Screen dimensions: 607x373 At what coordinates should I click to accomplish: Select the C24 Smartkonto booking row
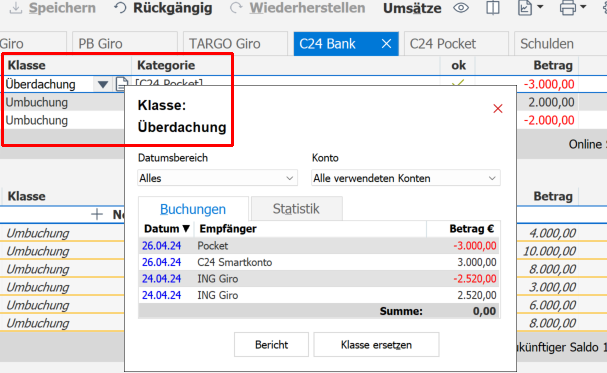[319, 262]
